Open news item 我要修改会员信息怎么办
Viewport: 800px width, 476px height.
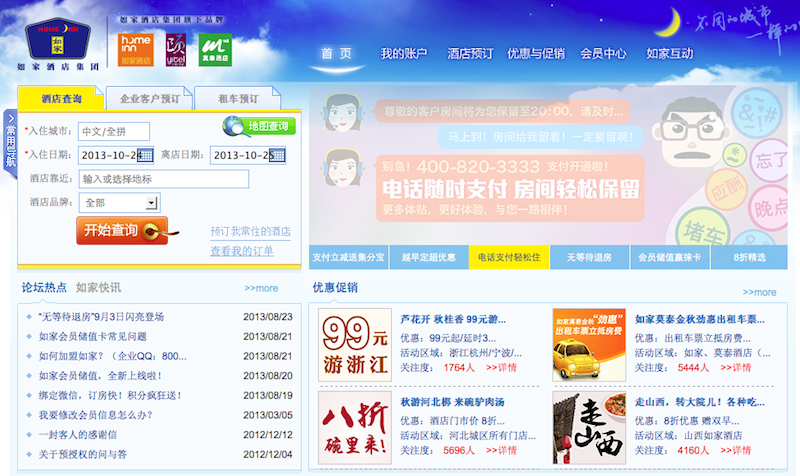click(x=95, y=415)
